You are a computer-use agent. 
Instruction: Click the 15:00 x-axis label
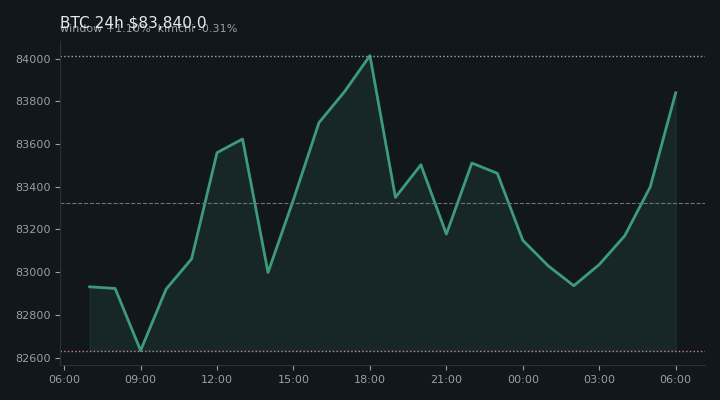(x=293, y=379)
